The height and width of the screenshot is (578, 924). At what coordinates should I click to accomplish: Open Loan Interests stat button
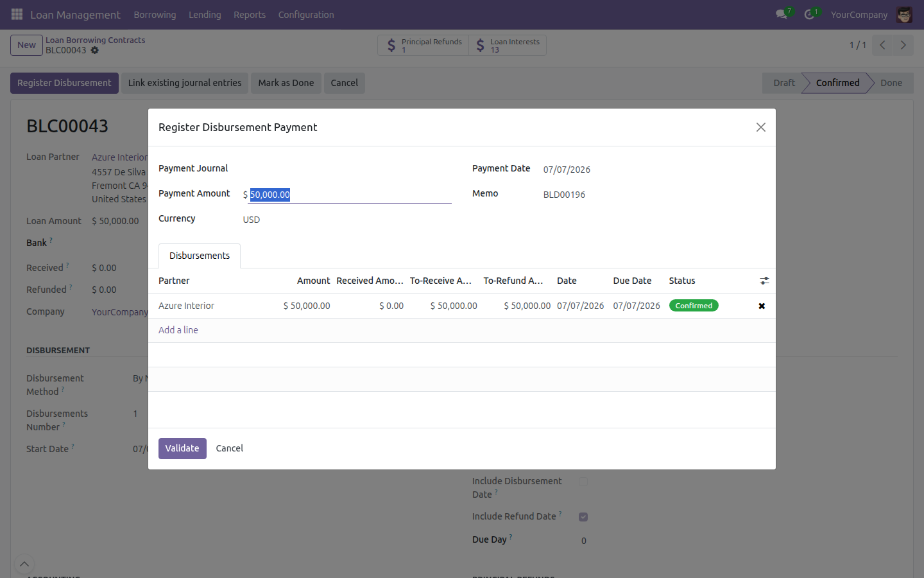click(x=508, y=45)
